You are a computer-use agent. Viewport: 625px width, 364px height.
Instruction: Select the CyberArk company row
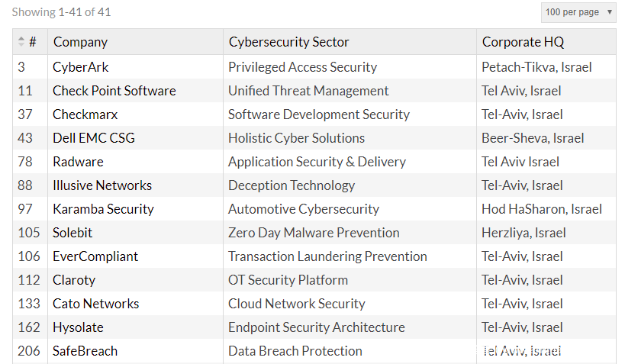80,67
